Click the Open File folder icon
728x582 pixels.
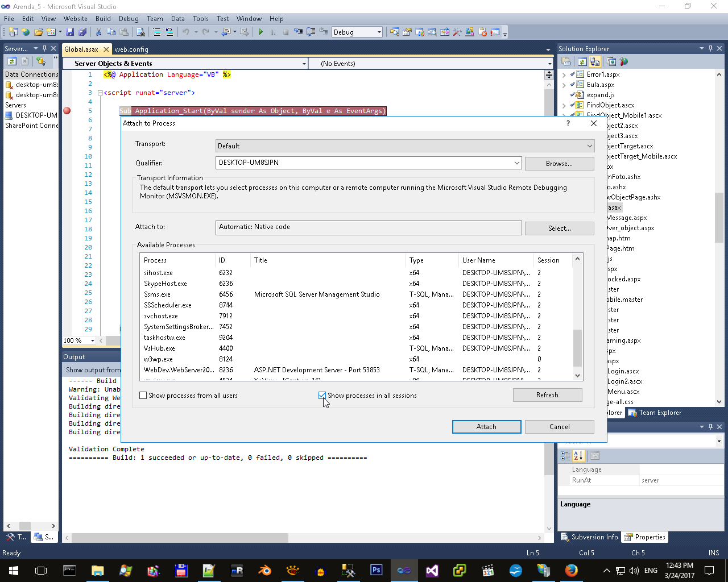point(39,32)
